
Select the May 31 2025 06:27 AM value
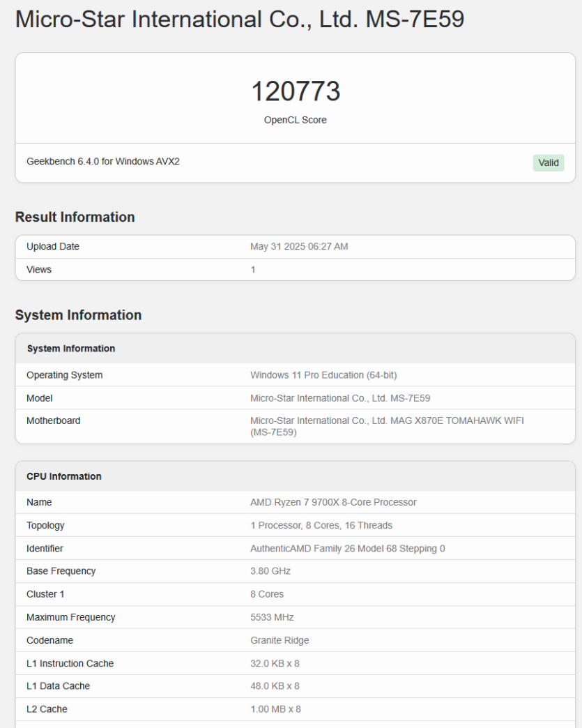click(x=299, y=247)
